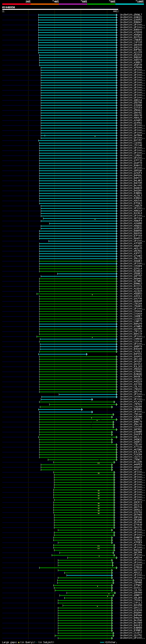The height and width of the screenshot is (644, 146).
Task: Click hit label UniRef100_C5WUR3
Action: 131,40
